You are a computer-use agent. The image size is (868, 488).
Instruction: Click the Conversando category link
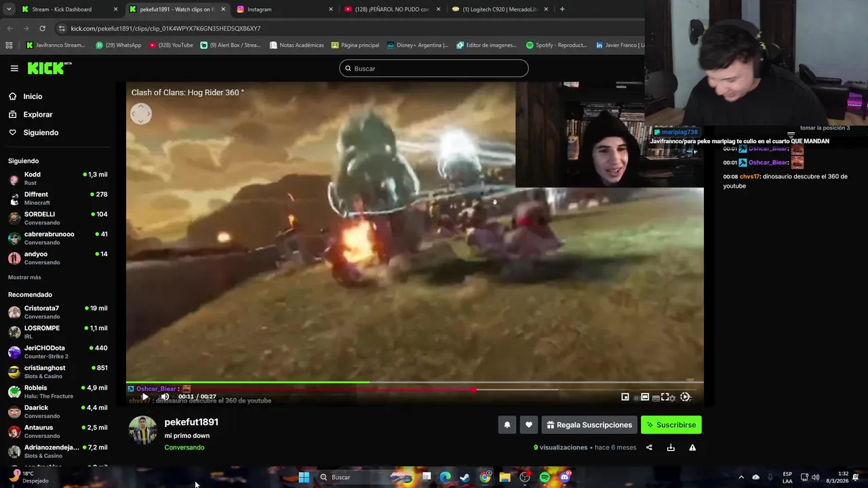point(184,447)
